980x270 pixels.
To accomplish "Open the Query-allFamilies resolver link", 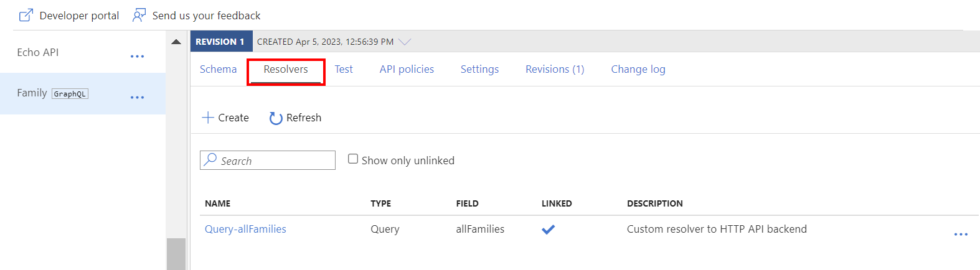I will [x=245, y=229].
